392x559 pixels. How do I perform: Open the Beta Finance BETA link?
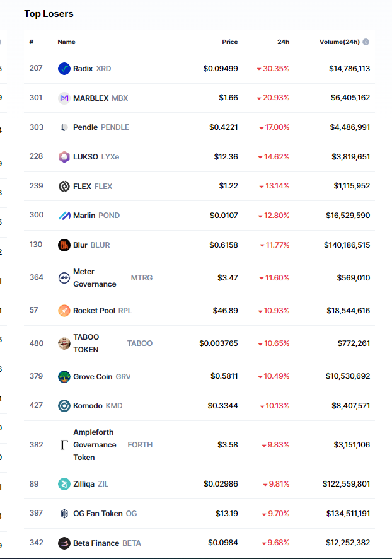107,543
